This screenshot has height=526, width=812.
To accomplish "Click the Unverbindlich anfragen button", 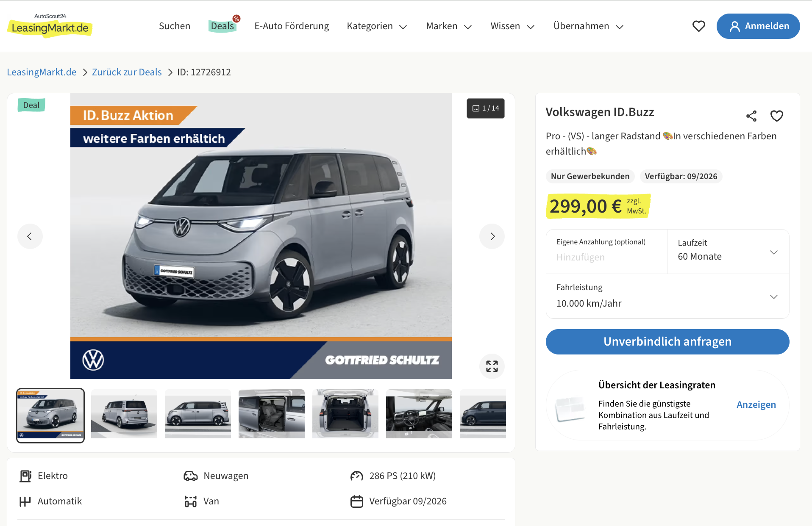I will pyautogui.click(x=667, y=342).
